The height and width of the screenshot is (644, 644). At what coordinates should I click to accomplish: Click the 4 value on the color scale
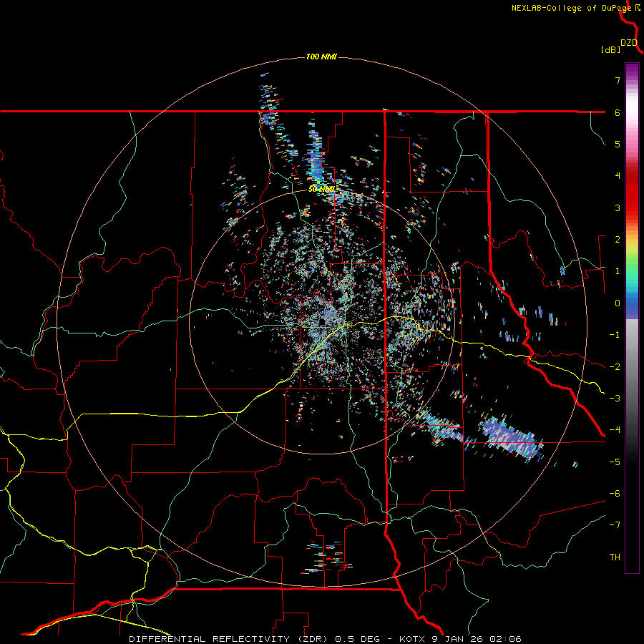click(x=618, y=176)
